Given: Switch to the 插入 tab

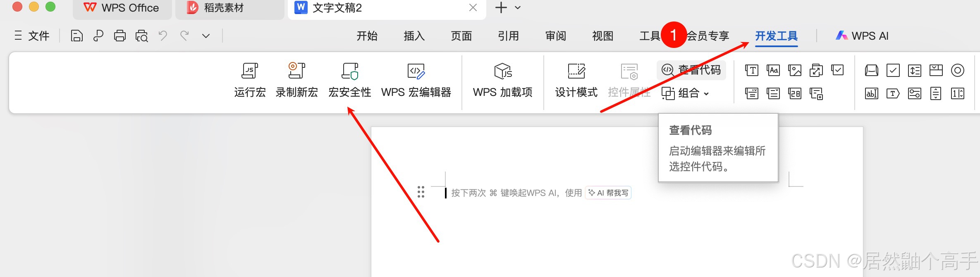Looking at the screenshot, I should click(414, 36).
